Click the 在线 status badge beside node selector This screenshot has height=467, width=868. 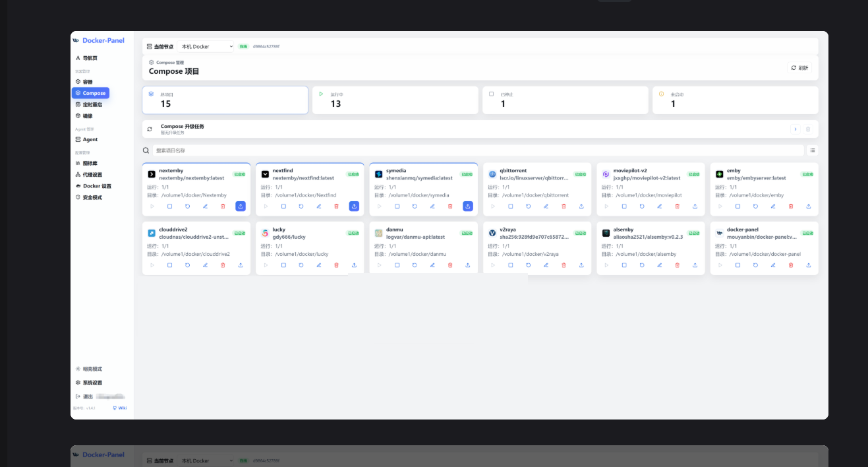click(243, 47)
